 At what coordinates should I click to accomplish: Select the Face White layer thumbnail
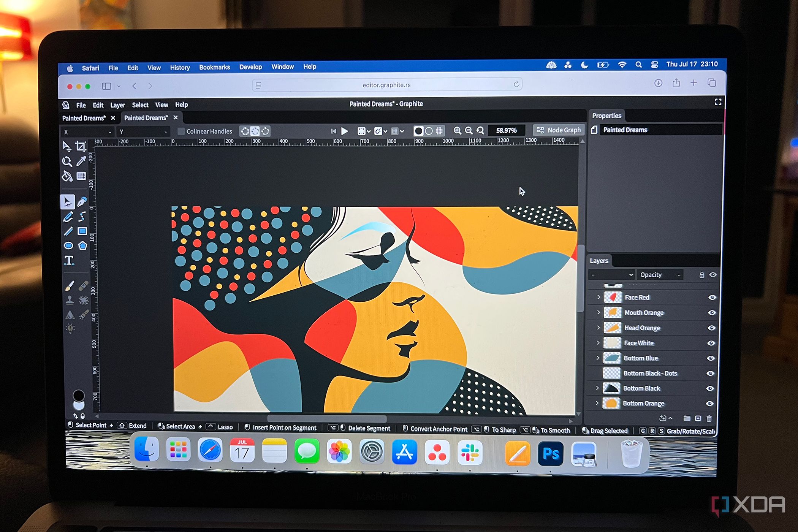pos(612,343)
